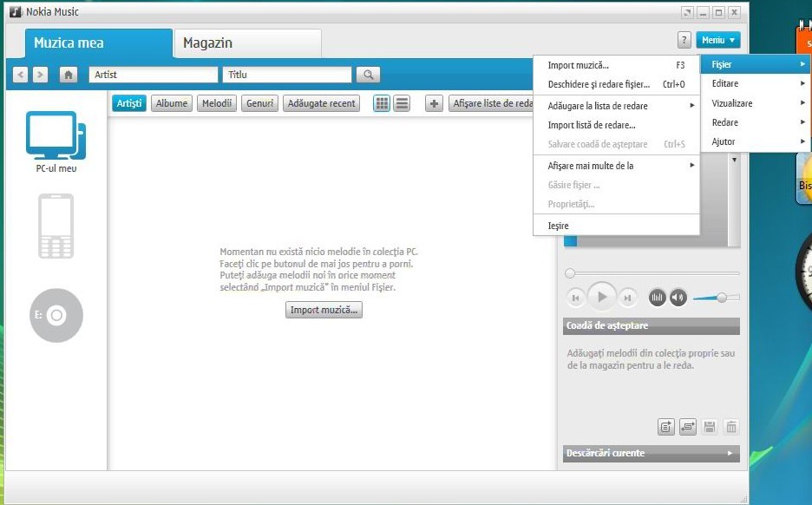The width and height of the screenshot is (812, 505).
Task: Click the Import muzică... button in center
Action: 324,310
